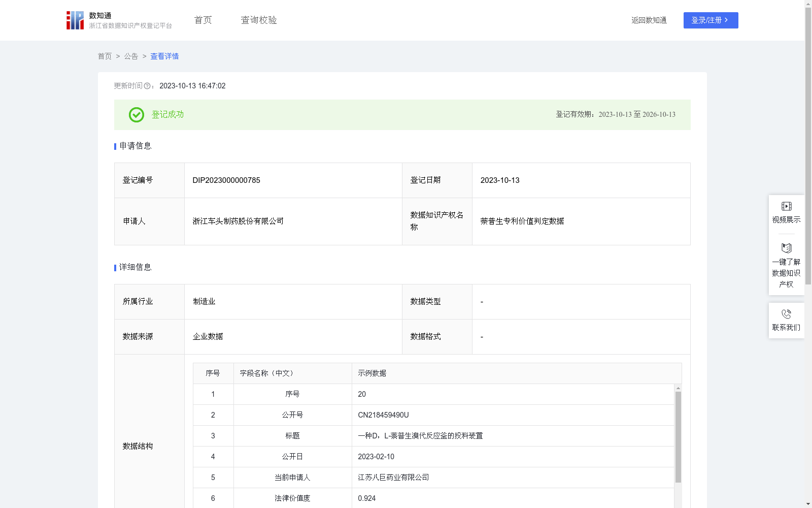Click the 详细信息 section heading

click(x=136, y=268)
